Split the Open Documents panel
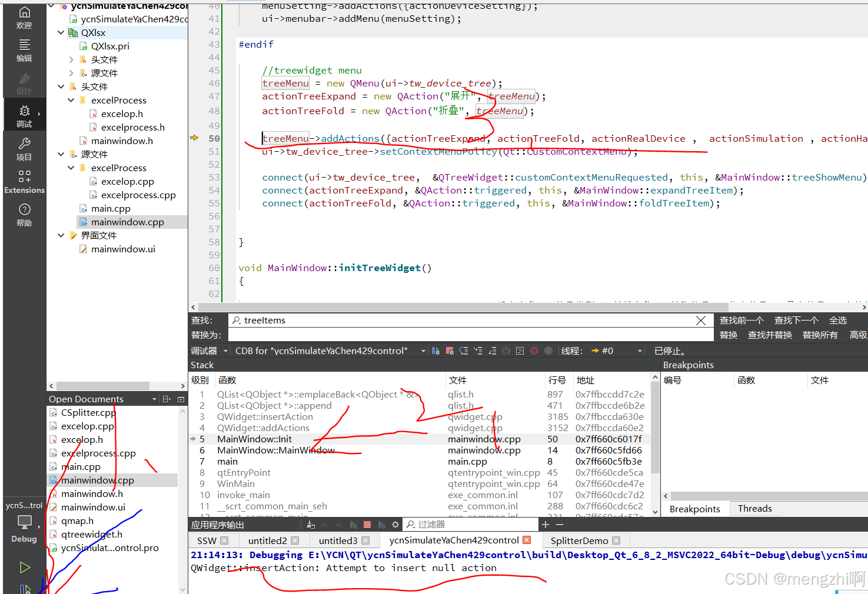The image size is (868, 594). [167, 399]
